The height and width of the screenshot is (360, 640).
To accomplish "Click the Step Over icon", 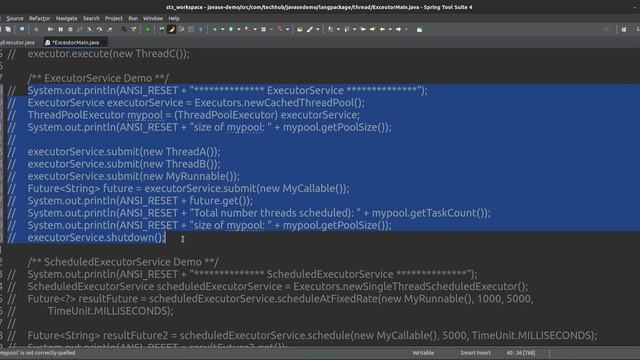I will tap(100, 29).
